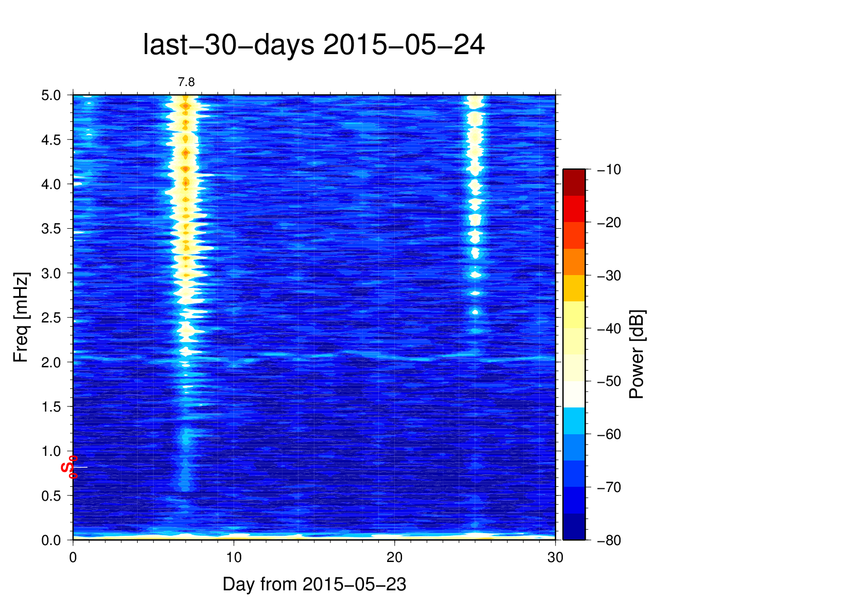Click the "Day from 2015-05-23" x-axis label
This screenshot has height=613, width=868.
coord(314,585)
